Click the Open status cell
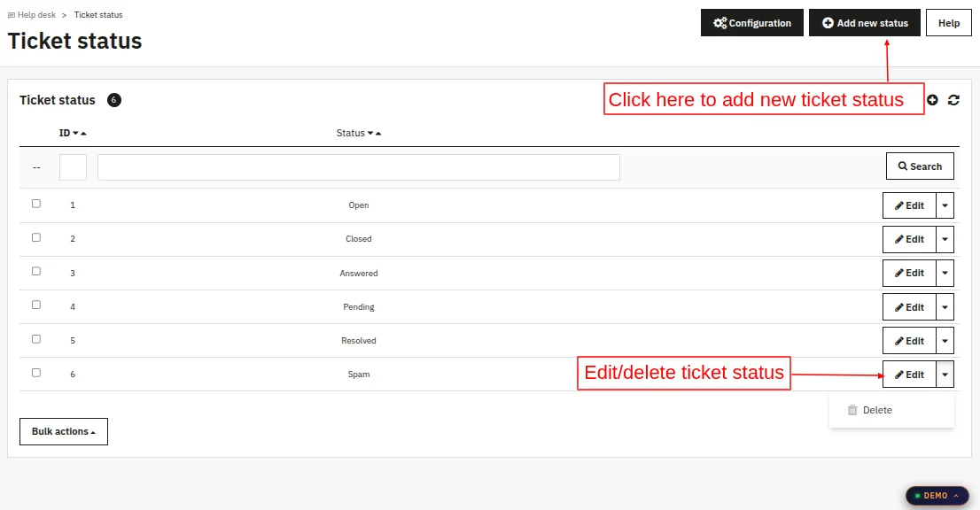 pos(359,205)
